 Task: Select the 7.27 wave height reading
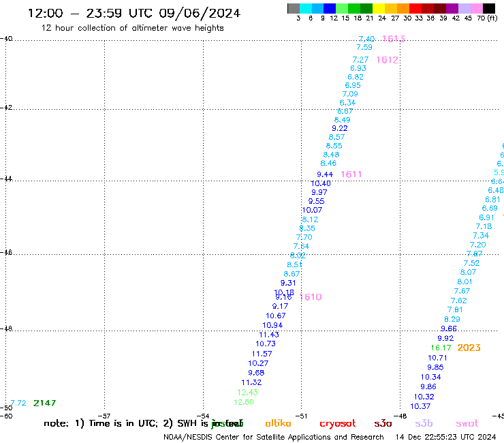pyautogui.click(x=360, y=60)
